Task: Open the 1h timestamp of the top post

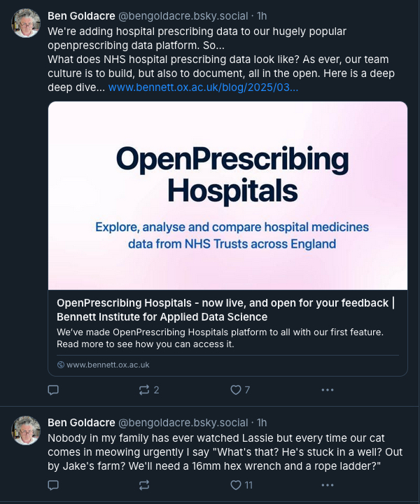Action: (262, 15)
